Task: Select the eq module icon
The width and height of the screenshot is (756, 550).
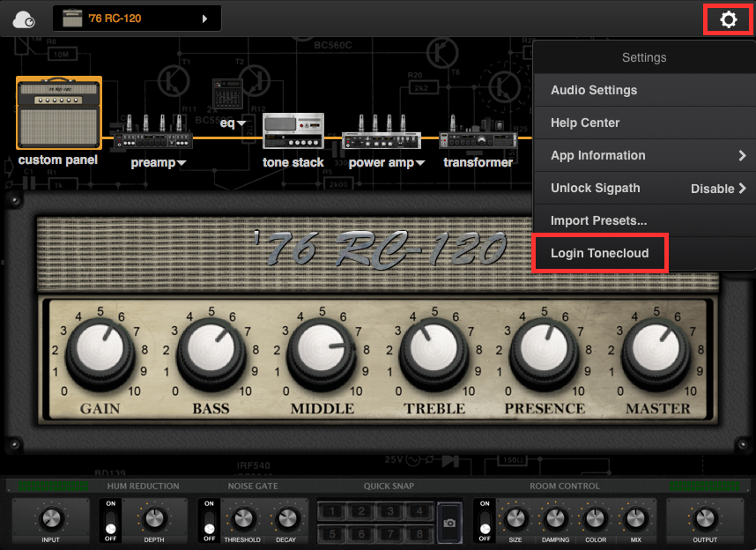Action: pyautogui.click(x=227, y=93)
